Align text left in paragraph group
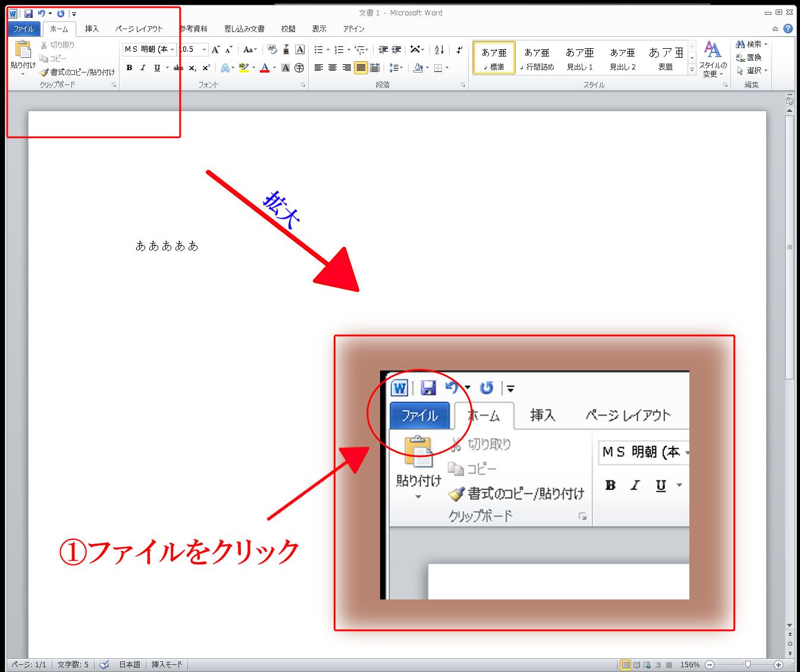800x672 pixels. pyautogui.click(x=319, y=68)
